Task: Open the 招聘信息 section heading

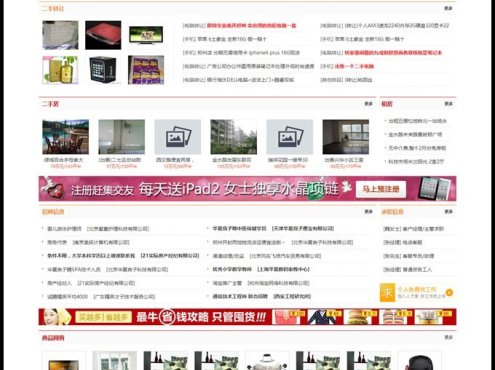Action: point(53,212)
